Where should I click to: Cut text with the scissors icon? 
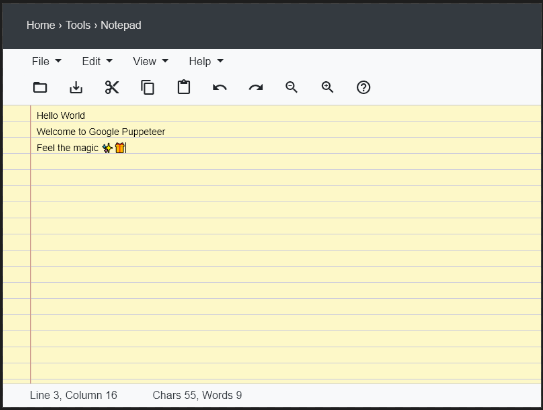pos(112,87)
